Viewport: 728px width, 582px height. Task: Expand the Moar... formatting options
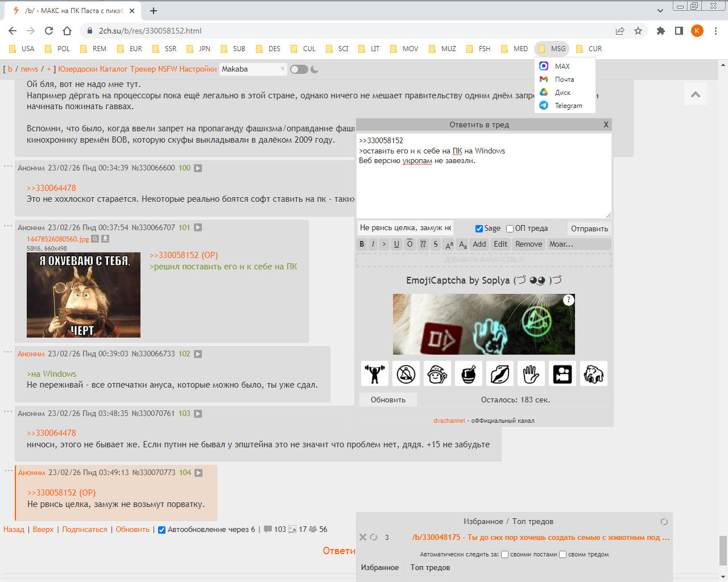click(x=579, y=244)
